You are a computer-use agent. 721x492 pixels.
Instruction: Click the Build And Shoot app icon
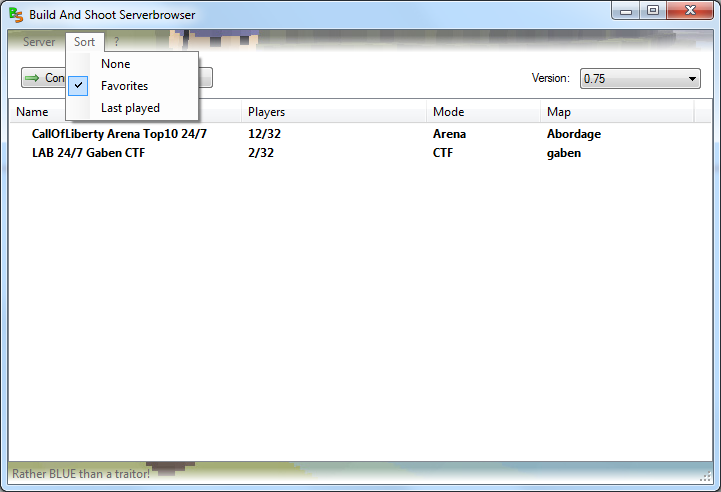(16, 15)
